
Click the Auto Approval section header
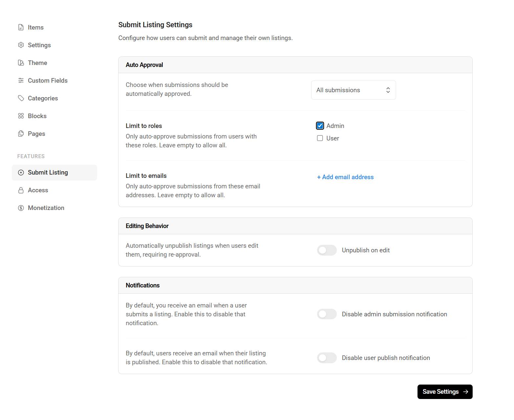144,65
